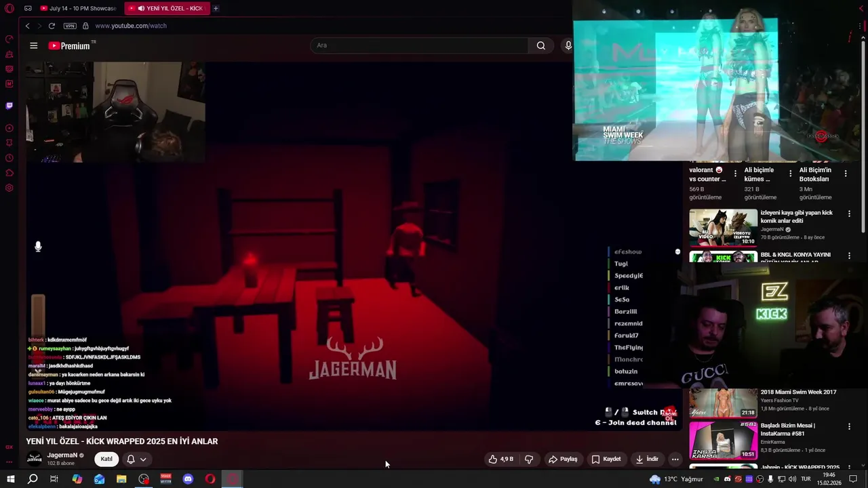Open YouTube hamburger guide menu
The image size is (868, 488).
34,45
